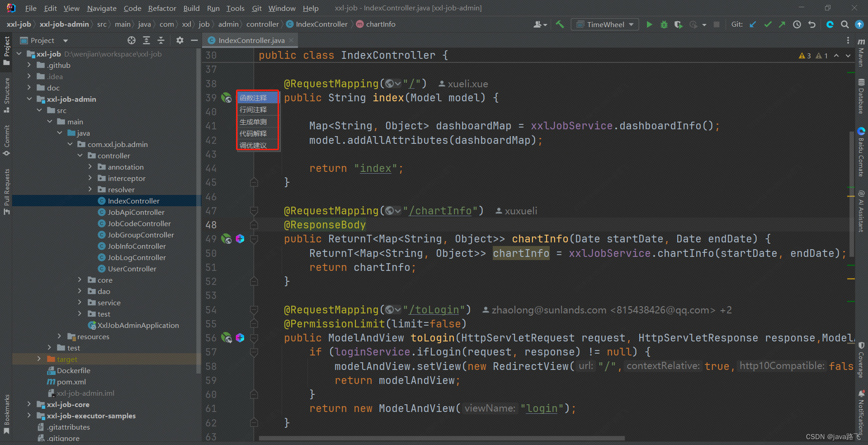Screen dimensions: 868x445
Task: Click the Baidu Comate toolbar icon
Action: (830, 24)
